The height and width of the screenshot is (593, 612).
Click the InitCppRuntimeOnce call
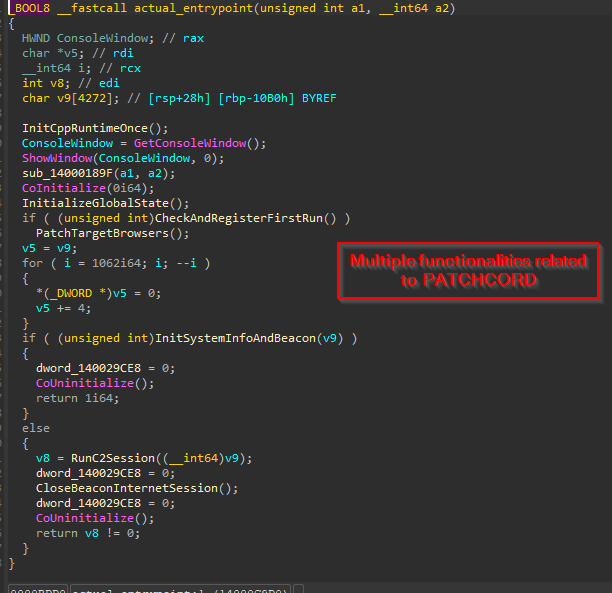coord(85,128)
